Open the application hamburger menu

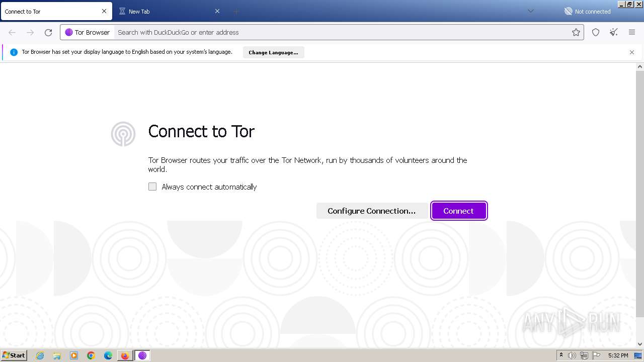point(632,32)
